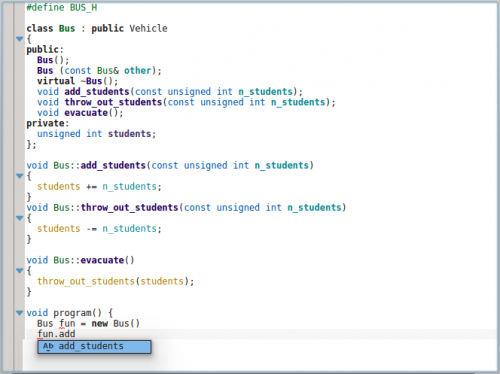Click 'students -= n_students;' statement
Image resolution: width=500 pixels, height=374 pixels.
pyautogui.click(x=99, y=229)
